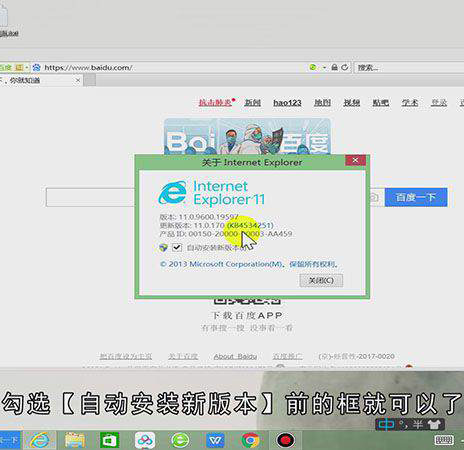This screenshot has height=450, width=464.
Task: Click the touch keyboard tray icon
Action: pyautogui.click(x=444, y=440)
